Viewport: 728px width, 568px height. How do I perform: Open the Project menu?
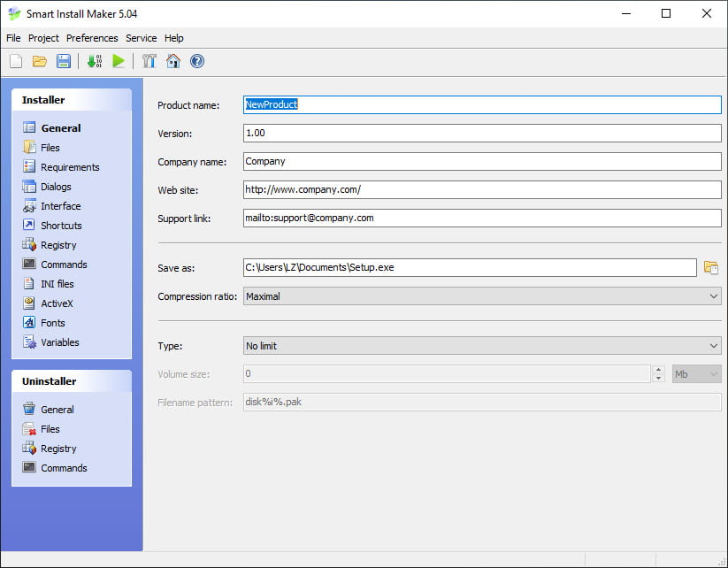point(43,38)
